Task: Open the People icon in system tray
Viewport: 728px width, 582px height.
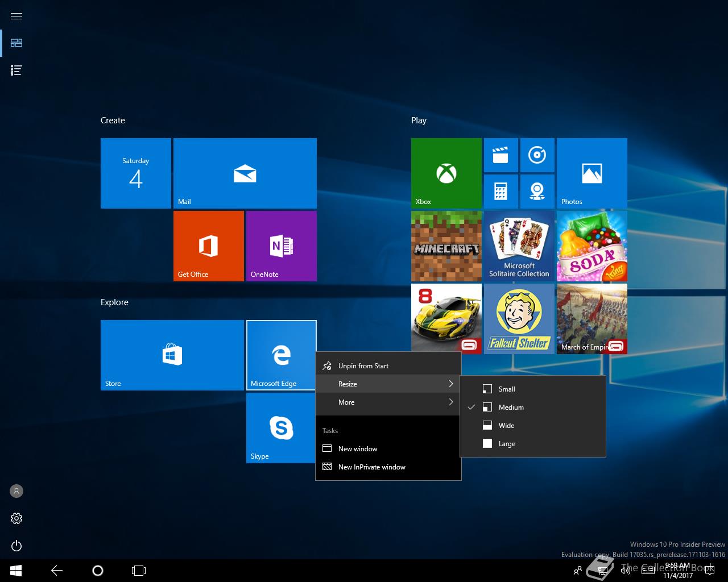Action: 578,571
